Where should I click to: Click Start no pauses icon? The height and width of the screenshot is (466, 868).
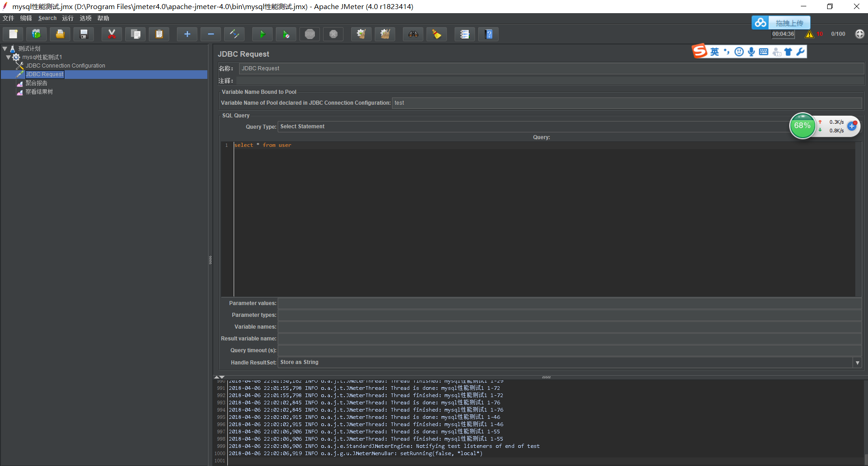tap(286, 34)
